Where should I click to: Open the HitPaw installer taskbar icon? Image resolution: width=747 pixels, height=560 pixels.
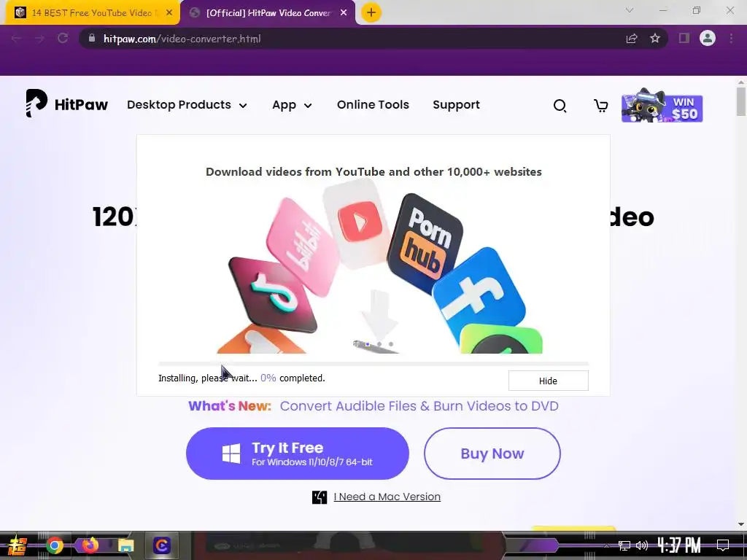(161, 545)
